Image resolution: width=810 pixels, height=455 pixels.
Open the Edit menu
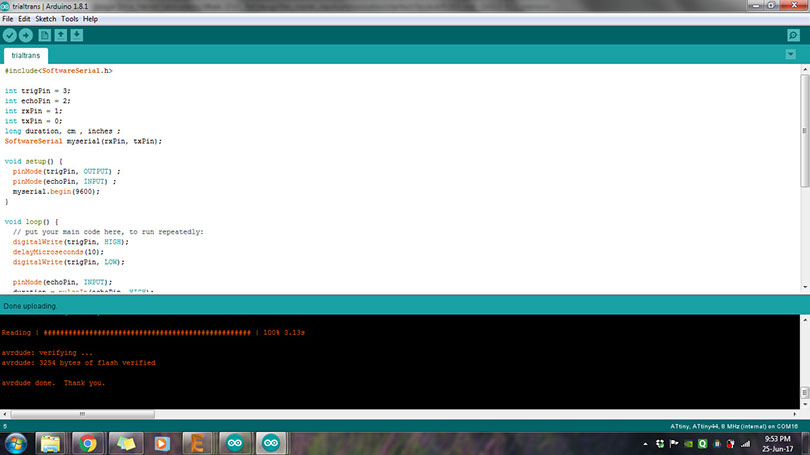(24, 19)
